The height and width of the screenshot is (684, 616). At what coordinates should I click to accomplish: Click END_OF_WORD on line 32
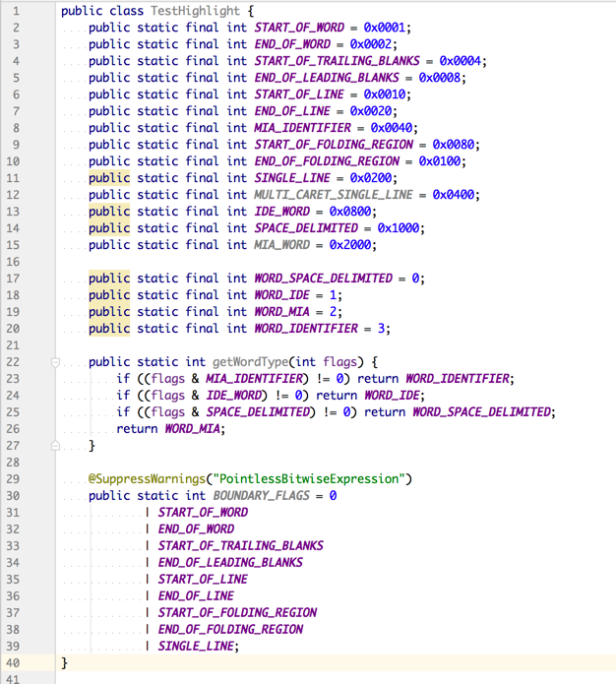coord(196,529)
